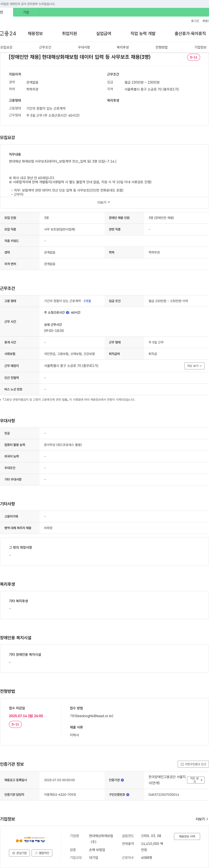Viewport: 209px width, 868px height.
Task: Click the 근로자수 4088명 value
Action: (x=146, y=858)
